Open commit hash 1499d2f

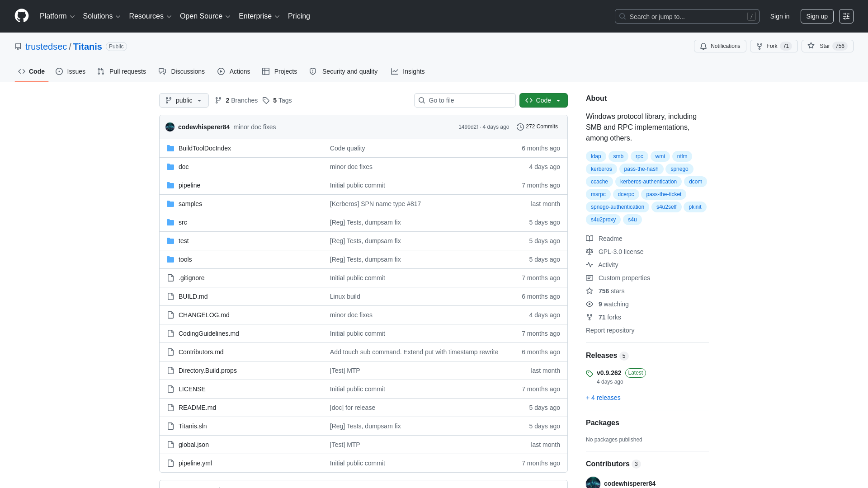468,127
